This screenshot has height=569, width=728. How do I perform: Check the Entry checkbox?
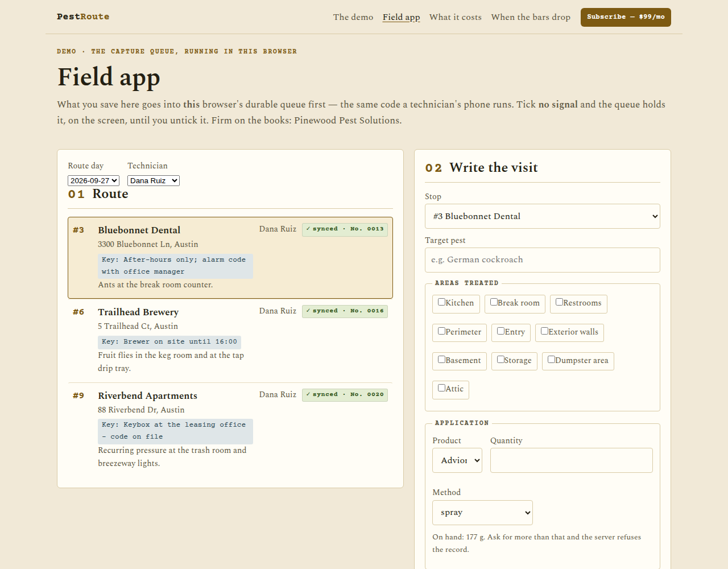click(500, 331)
